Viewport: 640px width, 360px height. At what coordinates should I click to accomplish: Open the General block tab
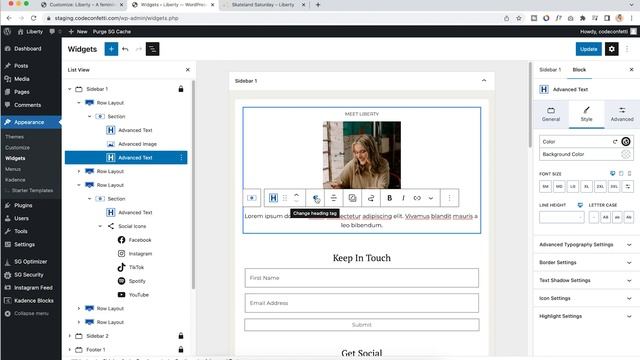click(x=551, y=114)
